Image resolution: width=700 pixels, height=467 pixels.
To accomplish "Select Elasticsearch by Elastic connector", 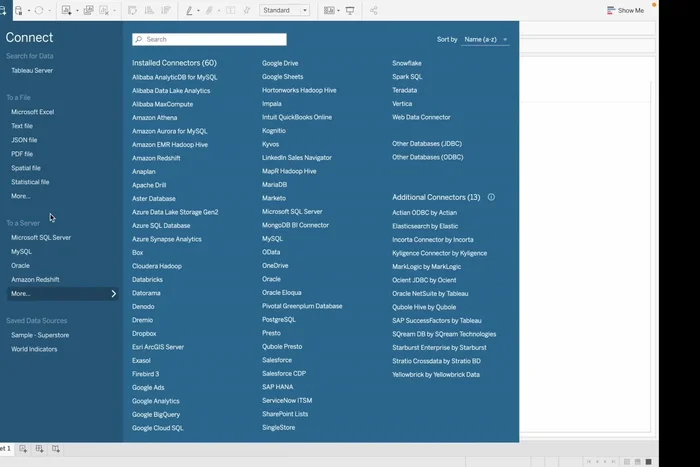I will 425,226.
